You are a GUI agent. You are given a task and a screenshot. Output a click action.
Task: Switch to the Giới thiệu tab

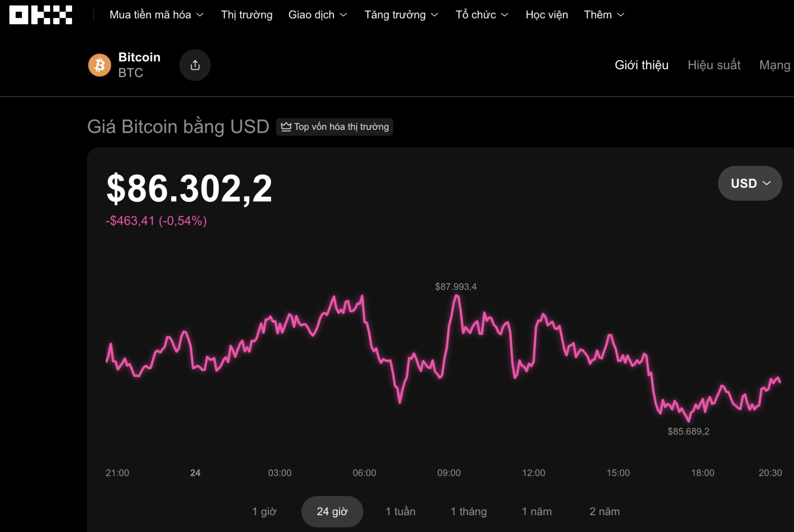[642, 65]
